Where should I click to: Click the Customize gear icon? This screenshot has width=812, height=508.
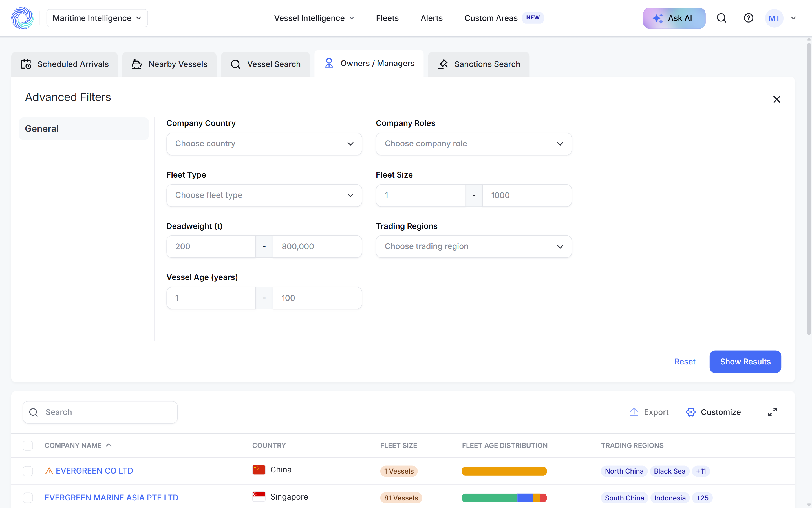tap(690, 412)
